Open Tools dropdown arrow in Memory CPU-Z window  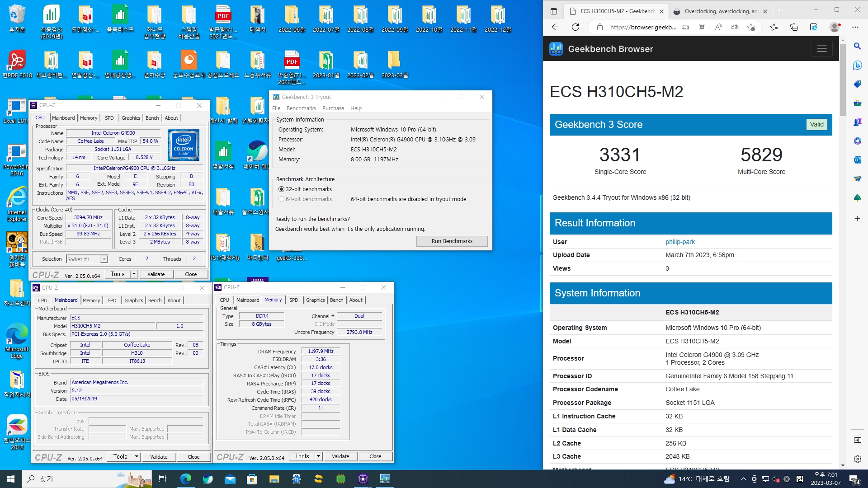pos(318,456)
